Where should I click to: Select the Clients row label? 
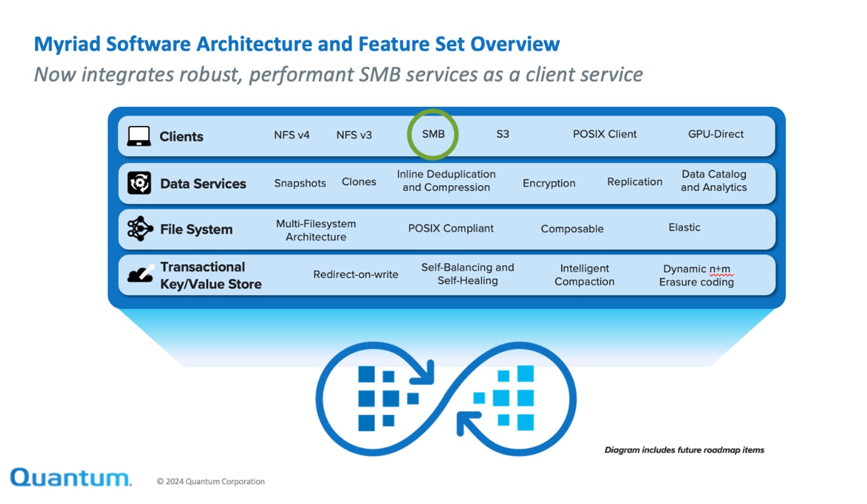181,137
